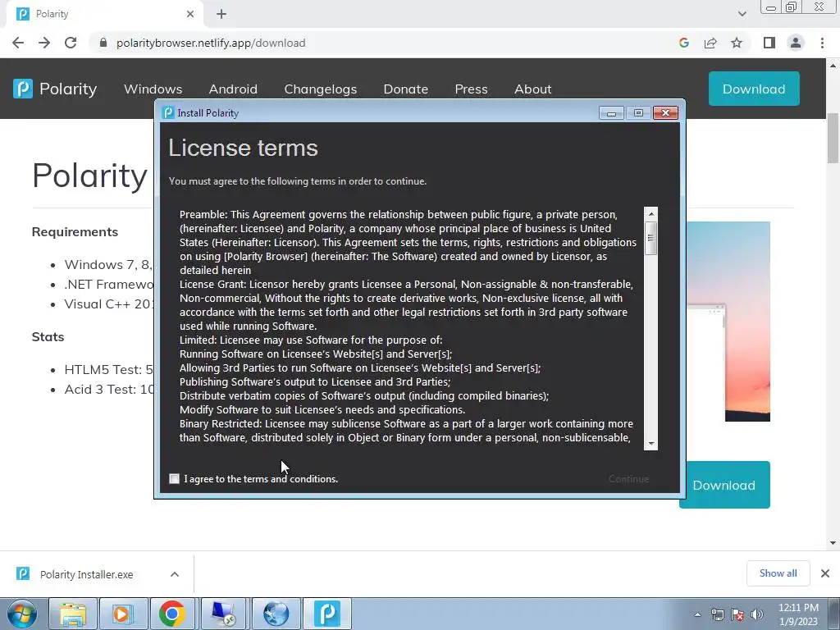Show hidden tray icons

tap(697, 614)
